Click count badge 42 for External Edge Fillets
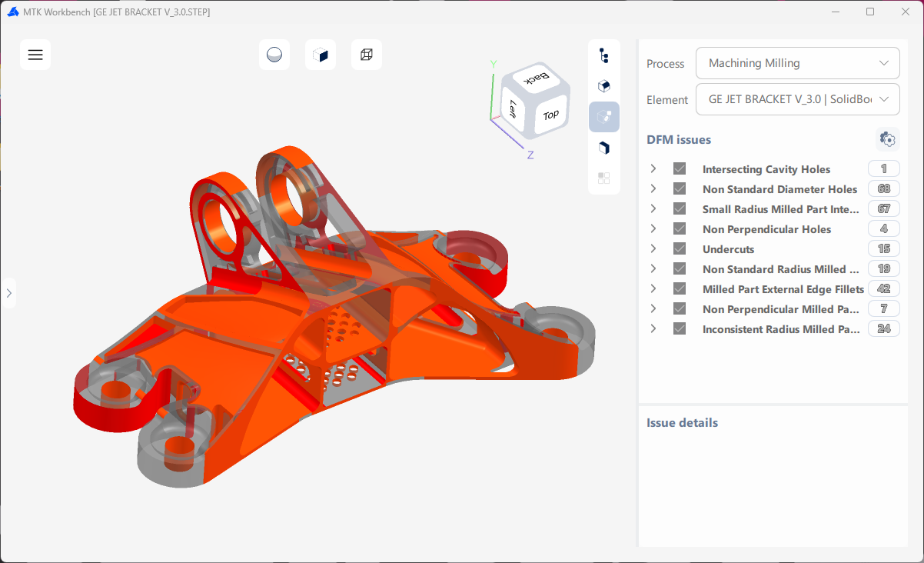Viewport: 924px width, 563px height. click(884, 289)
